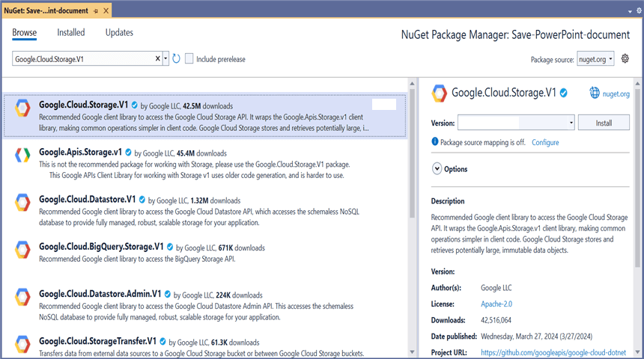The height and width of the screenshot is (359, 644).
Task: Click the Description heading in details pane
Action: pos(448,201)
